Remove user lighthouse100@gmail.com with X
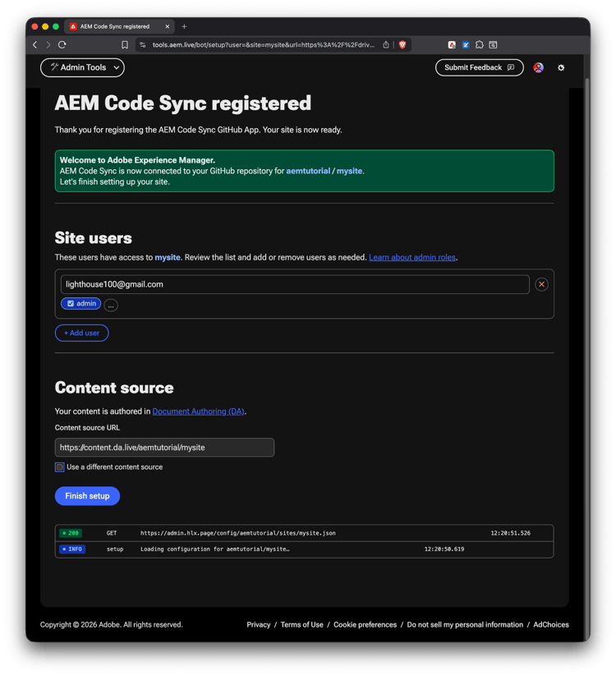 point(541,284)
